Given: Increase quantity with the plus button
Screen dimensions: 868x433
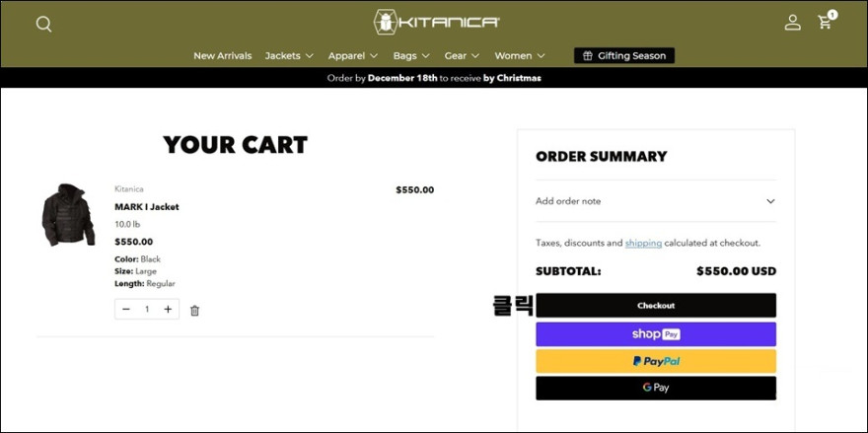Looking at the screenshot, I should click(x=168, y=310).
